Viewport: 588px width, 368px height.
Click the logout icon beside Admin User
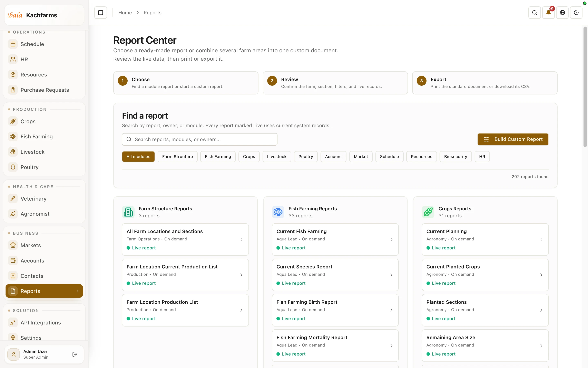pos(75,354)
